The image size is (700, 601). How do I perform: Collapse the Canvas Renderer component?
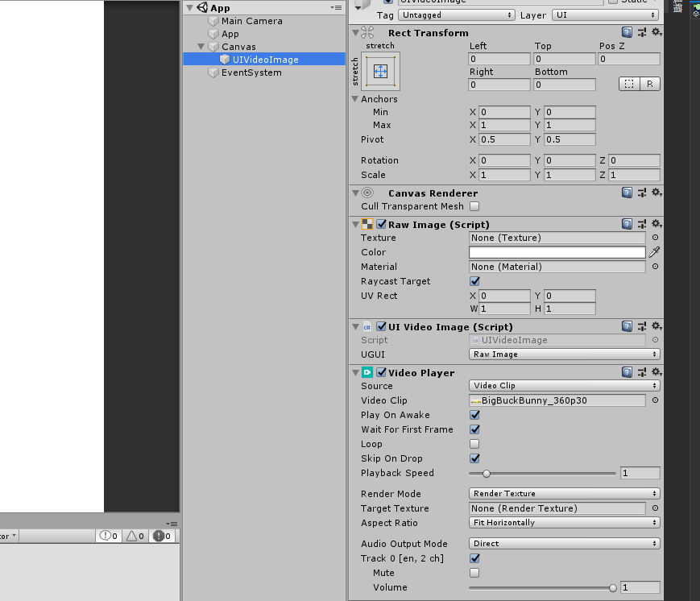pos(355,193)
